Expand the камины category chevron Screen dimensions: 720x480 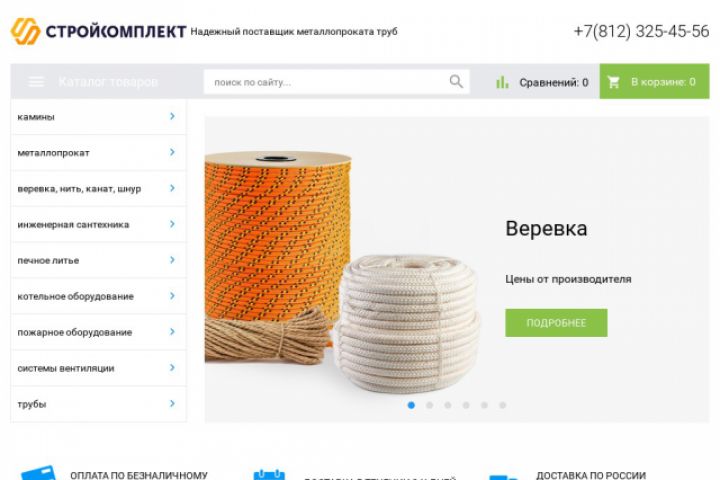coord(172,116)
